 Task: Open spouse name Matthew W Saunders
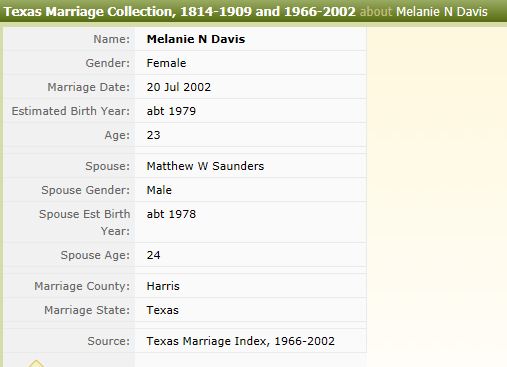tap(205, 166)
